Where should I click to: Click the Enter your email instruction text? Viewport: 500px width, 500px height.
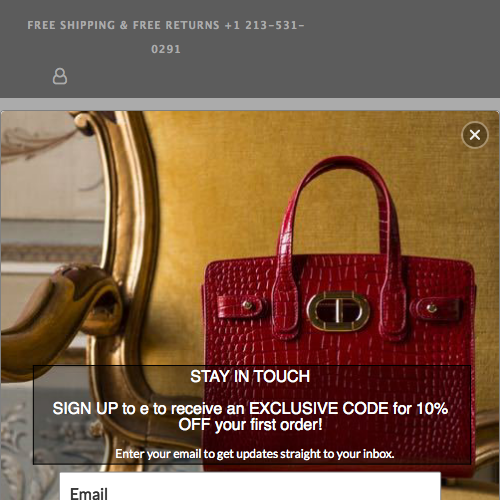tap(255, 454)
